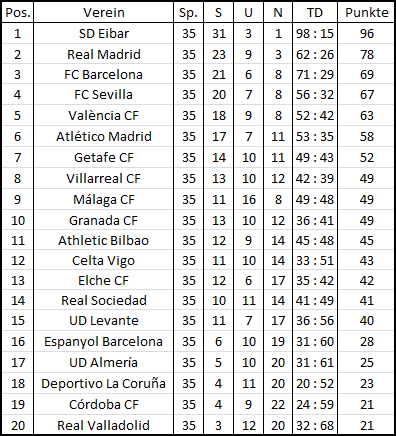396x436 pixels.
Task: Select the Verein column header
Action: click(103, 12)
